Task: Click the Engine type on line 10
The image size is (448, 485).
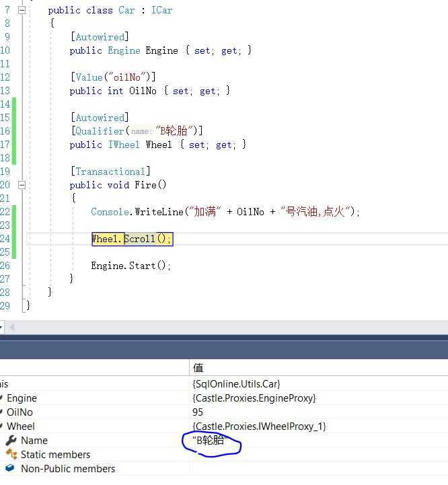Action: point(124,50)
